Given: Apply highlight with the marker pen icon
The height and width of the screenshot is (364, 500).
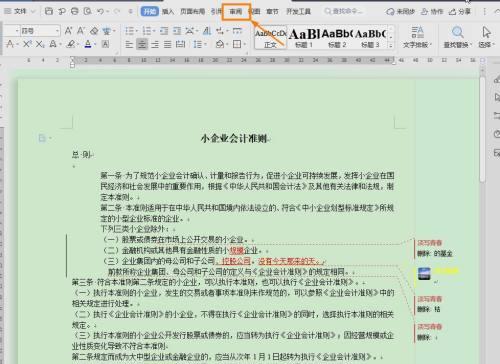Looking at the screenshot, I should coord(71,44).
